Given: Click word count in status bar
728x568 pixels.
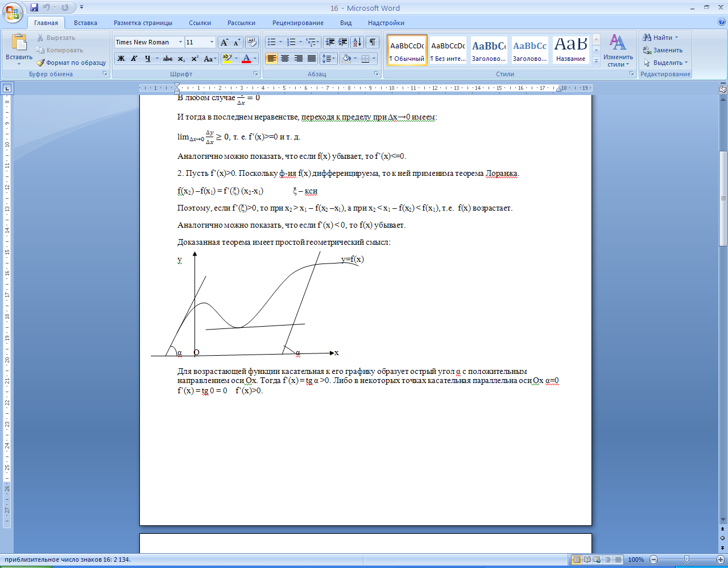Looking at the screenshot, I should pyautogui.click(x=68, y=559).
